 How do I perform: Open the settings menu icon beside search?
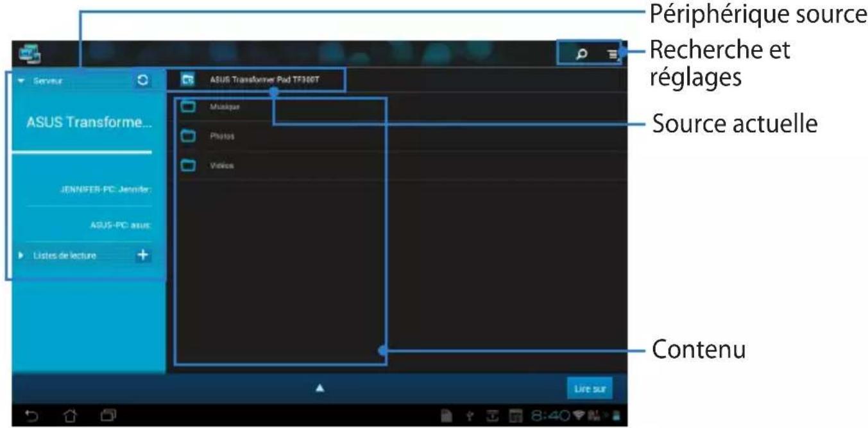coord(612,56)
